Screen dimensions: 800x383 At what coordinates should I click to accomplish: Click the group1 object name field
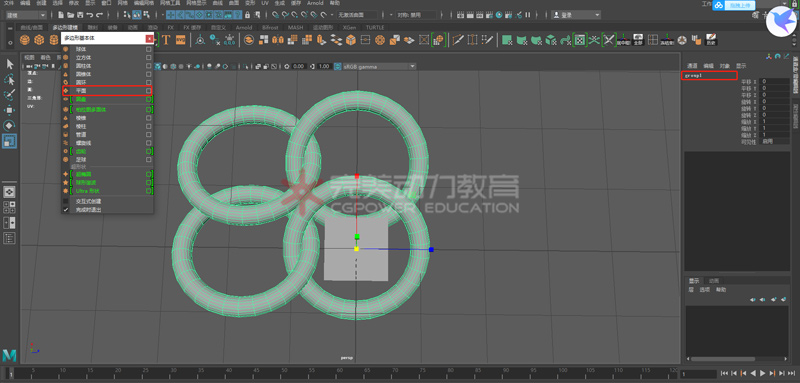709,75
